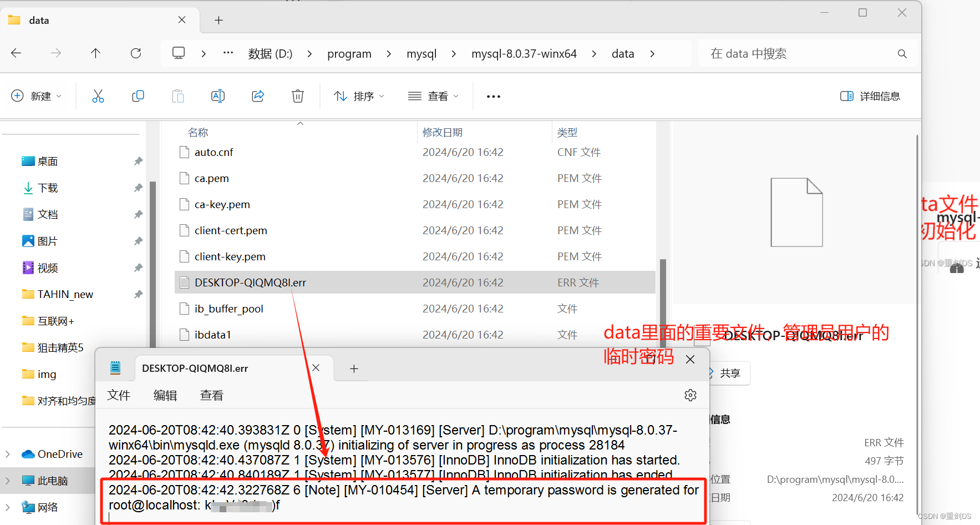
Task: Close the DESKTOP-QIQMQ8I.err Notepad tab
Action: (316, 368)
